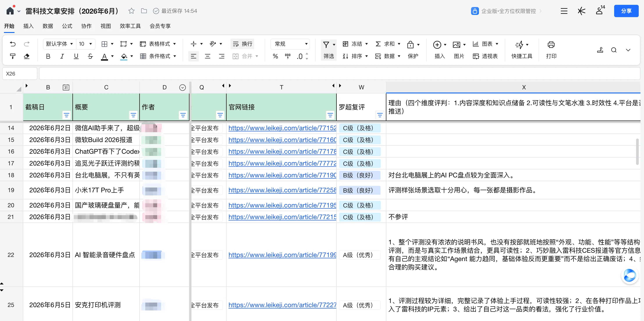Activate the format painter
644x321 pixels.
pos(13,56)
